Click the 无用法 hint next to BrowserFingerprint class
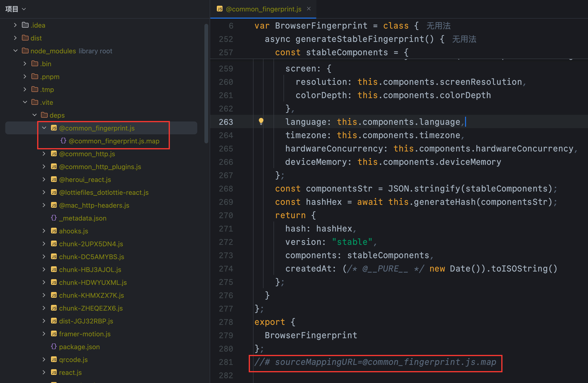This screenshot has height=383, width=588. [x=438, y=26]
